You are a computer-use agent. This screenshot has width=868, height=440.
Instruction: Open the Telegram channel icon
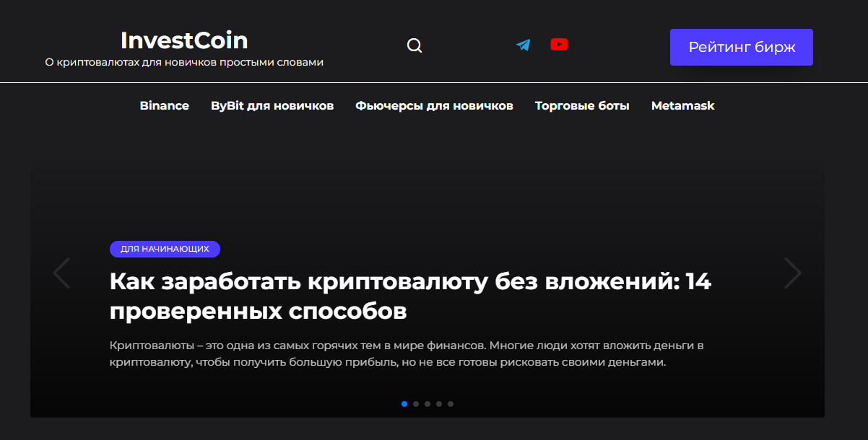click(524, 45)
